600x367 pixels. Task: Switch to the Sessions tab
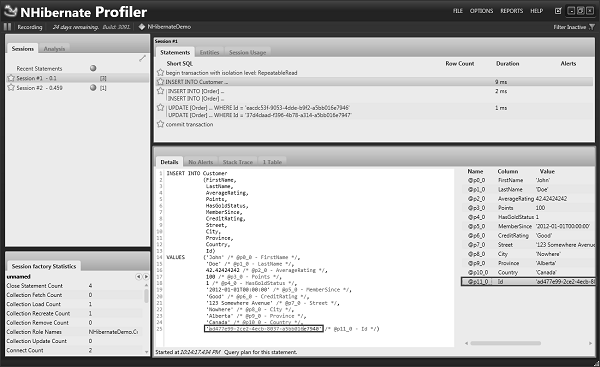pos(23,49)
